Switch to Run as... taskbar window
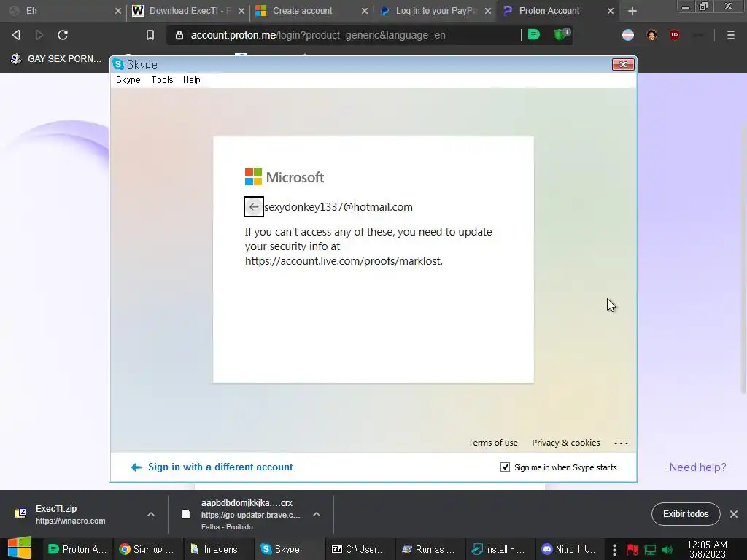 (x=429, y=549)
